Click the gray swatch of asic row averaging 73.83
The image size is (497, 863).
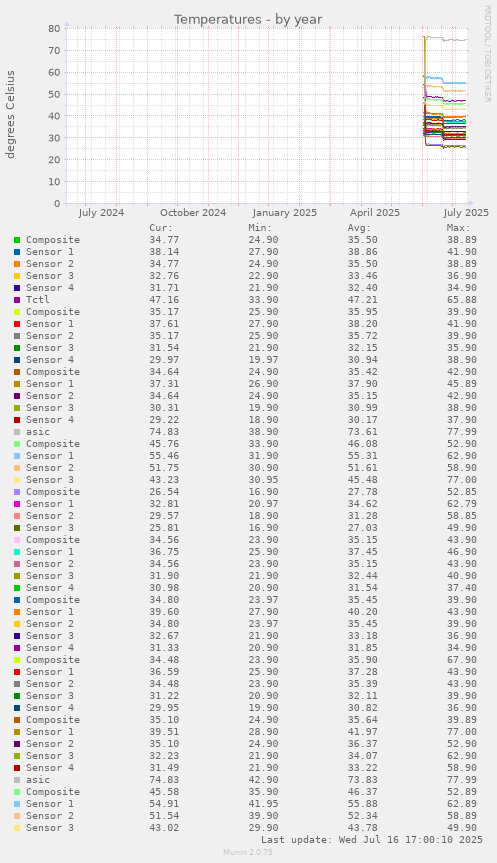[x=17, y=780]
